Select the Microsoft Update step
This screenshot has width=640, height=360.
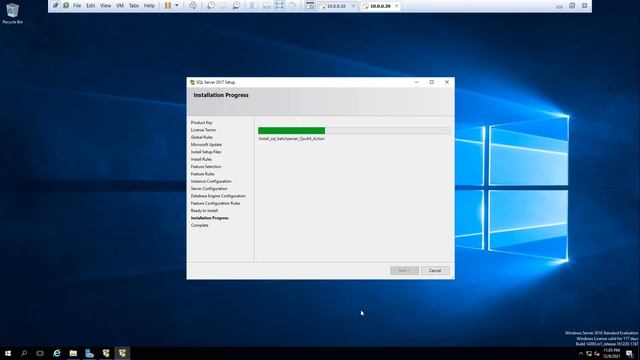tap(206, 144)
